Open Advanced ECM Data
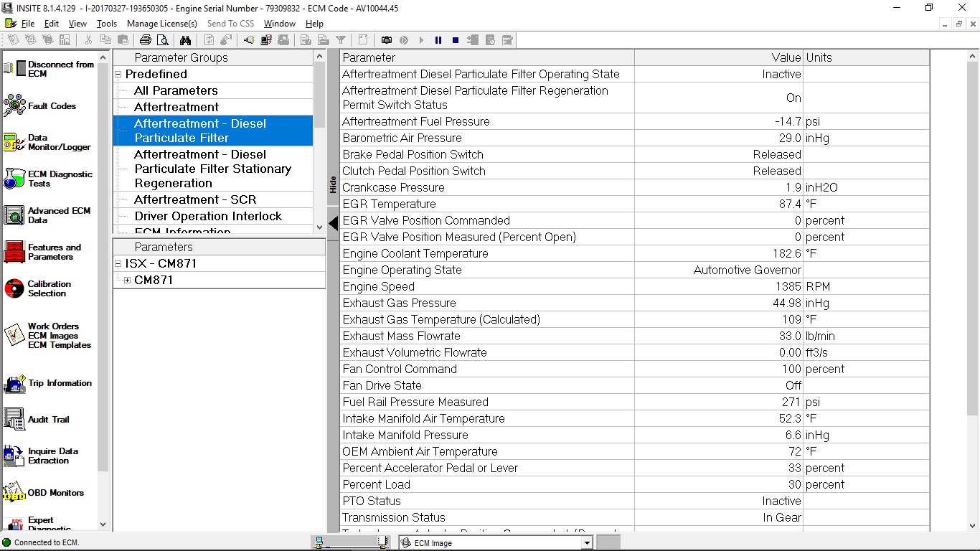980x551 pixels. [x=47, y=215]
